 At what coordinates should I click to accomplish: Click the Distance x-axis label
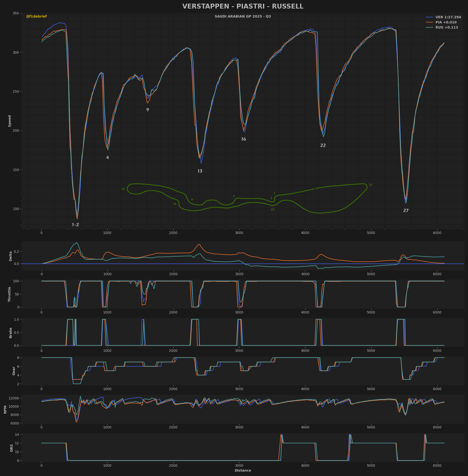[243, 471]
